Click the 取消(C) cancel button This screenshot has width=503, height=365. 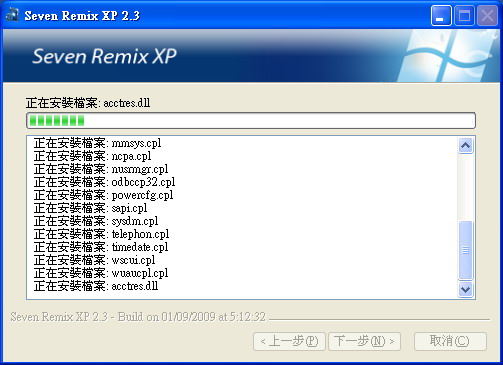[450, 341]
